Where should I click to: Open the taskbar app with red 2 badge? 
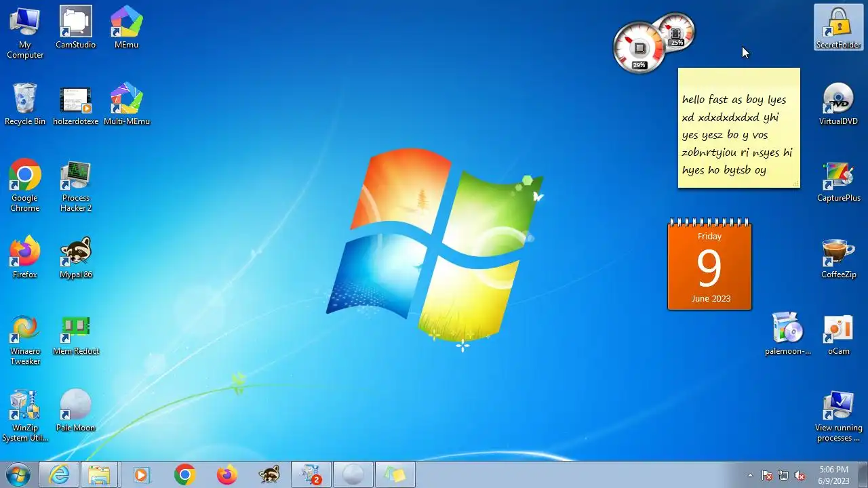(311, 475)
